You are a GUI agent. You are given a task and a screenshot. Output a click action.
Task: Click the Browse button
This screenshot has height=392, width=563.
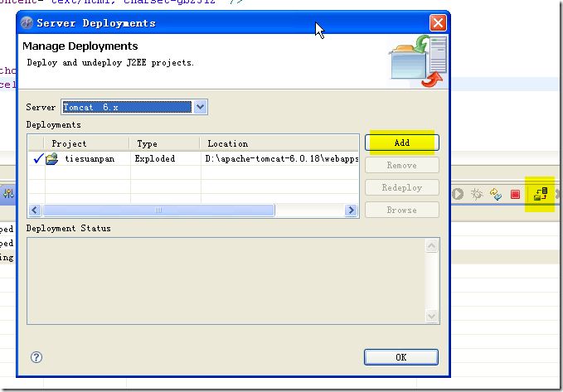click(x=402, y=210)
